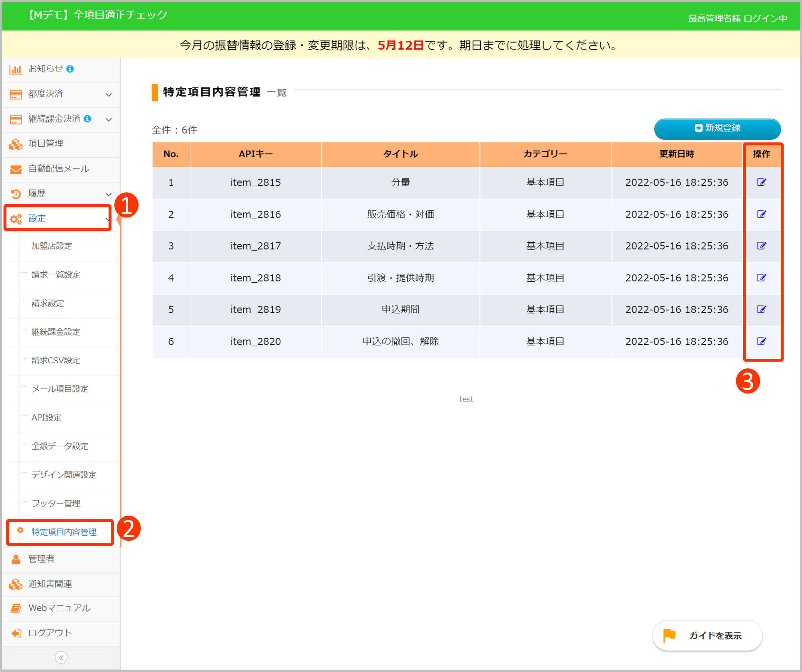Click edit icon for item_2815 row
The height and width of the screenshot is (672, 802).
pos(761,182)
